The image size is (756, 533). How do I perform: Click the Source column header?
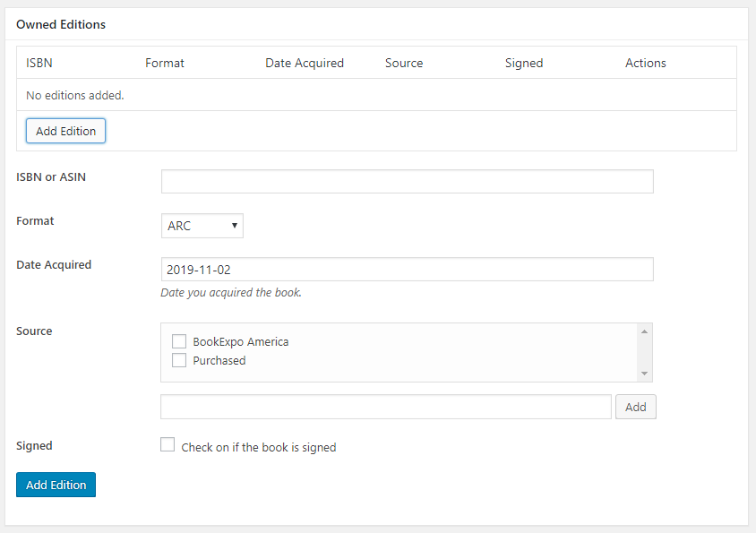pos(404,64)
